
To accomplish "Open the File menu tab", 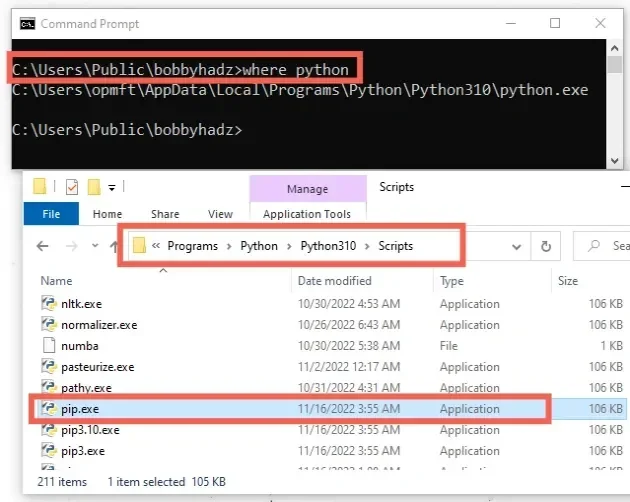I will coord(51,214).
